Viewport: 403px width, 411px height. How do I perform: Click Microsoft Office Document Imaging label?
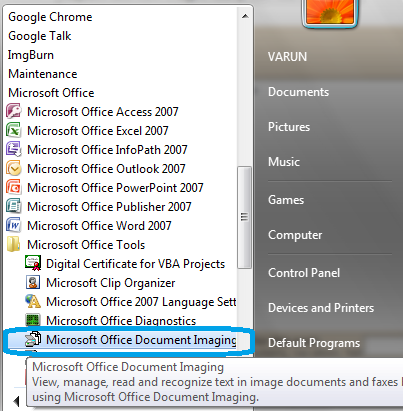(x=141, y=340)
